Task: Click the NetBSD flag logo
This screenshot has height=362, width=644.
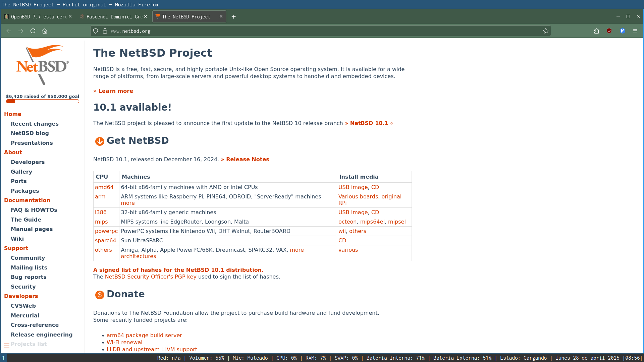Action: (x=43, y=65)
